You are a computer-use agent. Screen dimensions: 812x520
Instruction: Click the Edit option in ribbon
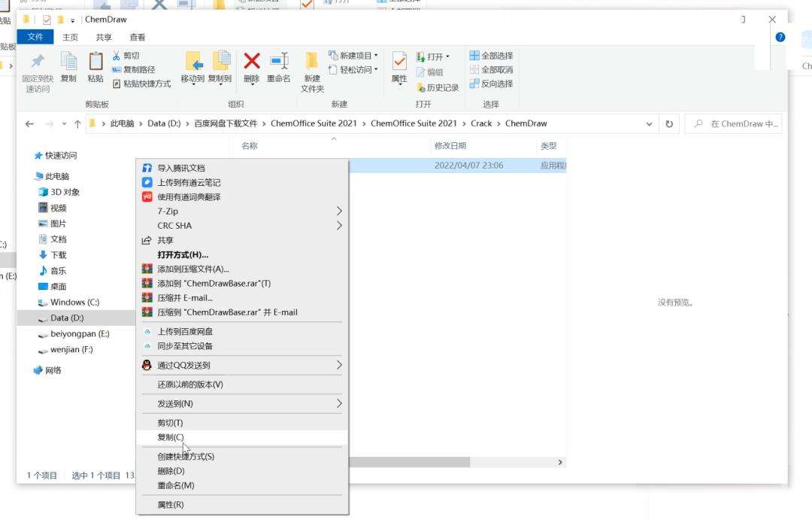click(429, 72)
